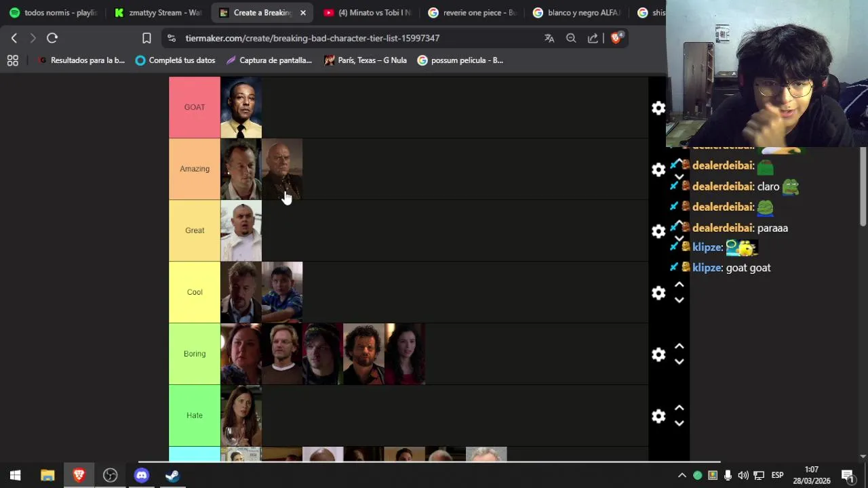The image size is (868, 488).
Task: Select the dark-haired woman ending Boring tier
Action: pyautogui.click(x=405, y=354)
